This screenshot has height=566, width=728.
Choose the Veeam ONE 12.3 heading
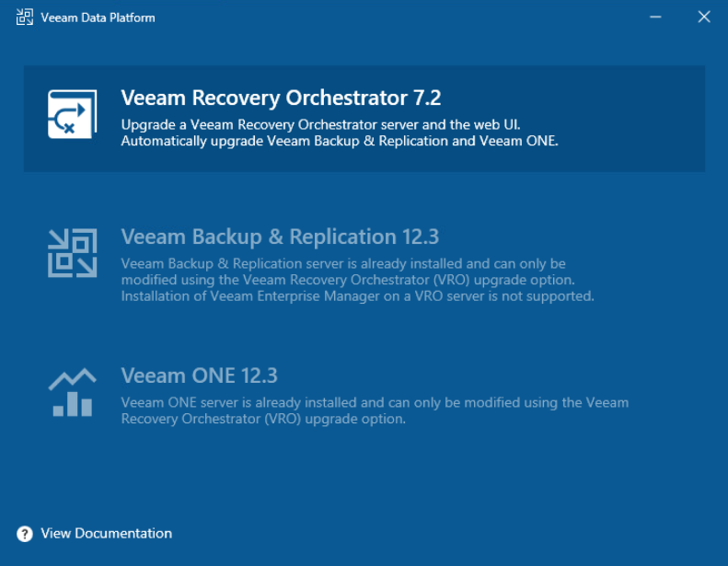pos(199,376)
